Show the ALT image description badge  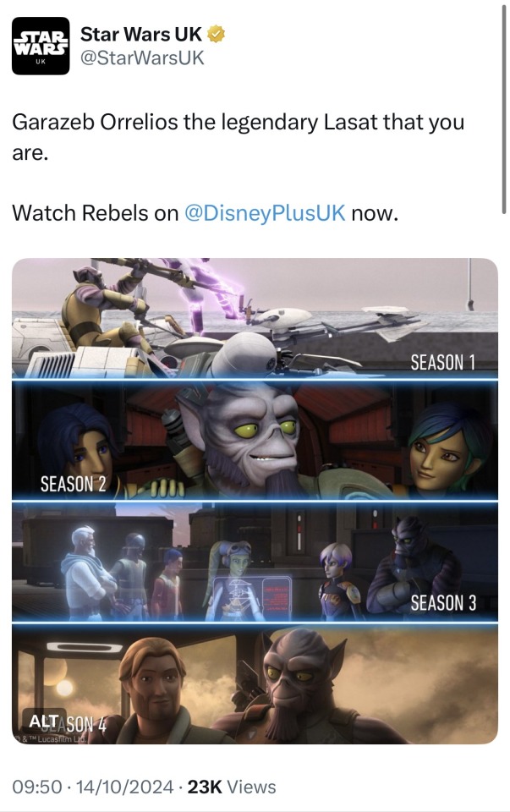tap(43, 721)
